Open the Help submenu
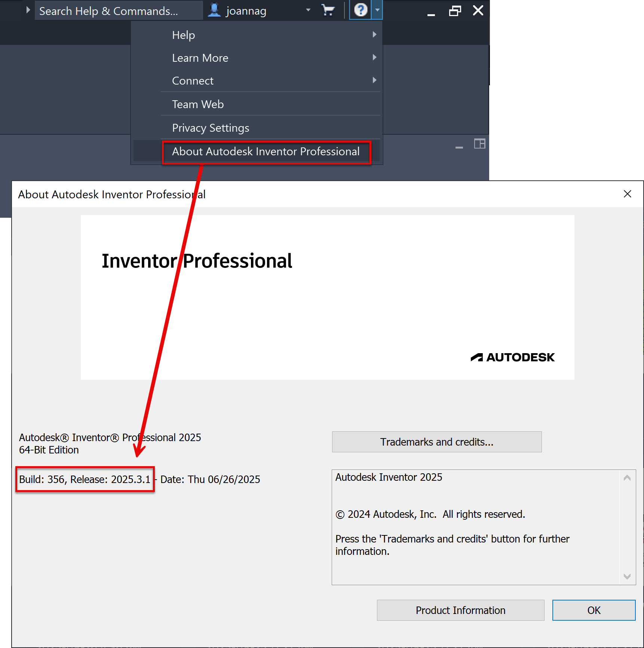 (x=257, y=35)
